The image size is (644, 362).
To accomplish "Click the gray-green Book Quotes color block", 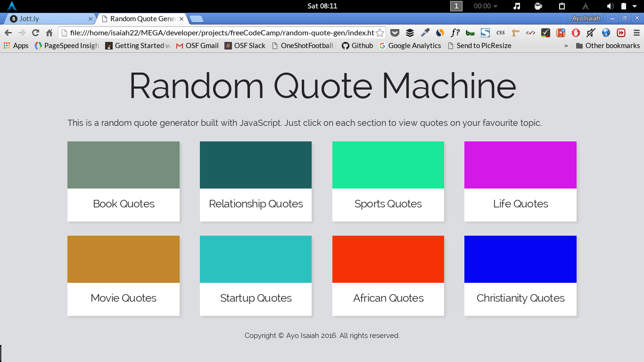I will (124, 165).
